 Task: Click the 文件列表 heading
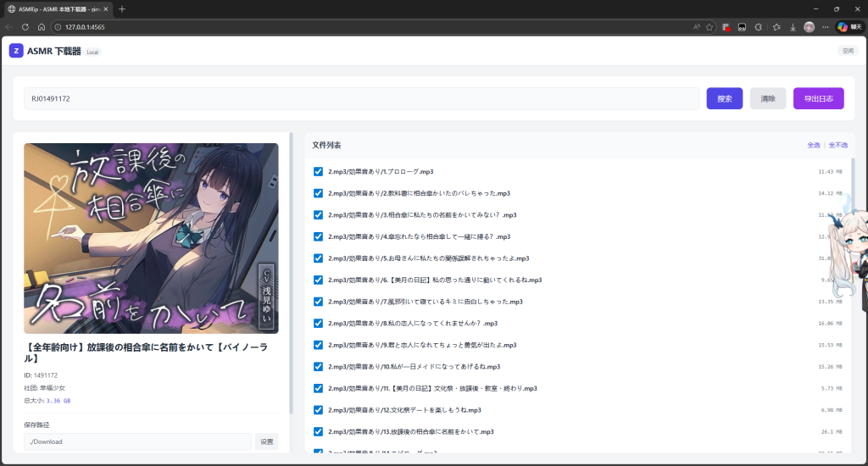click(326, 145)
